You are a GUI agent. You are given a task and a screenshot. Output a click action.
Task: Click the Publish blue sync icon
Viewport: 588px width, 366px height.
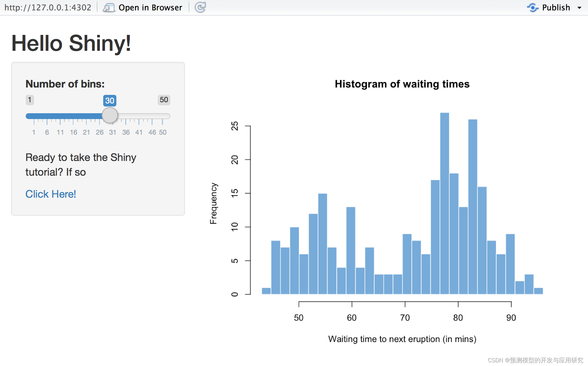533,7
